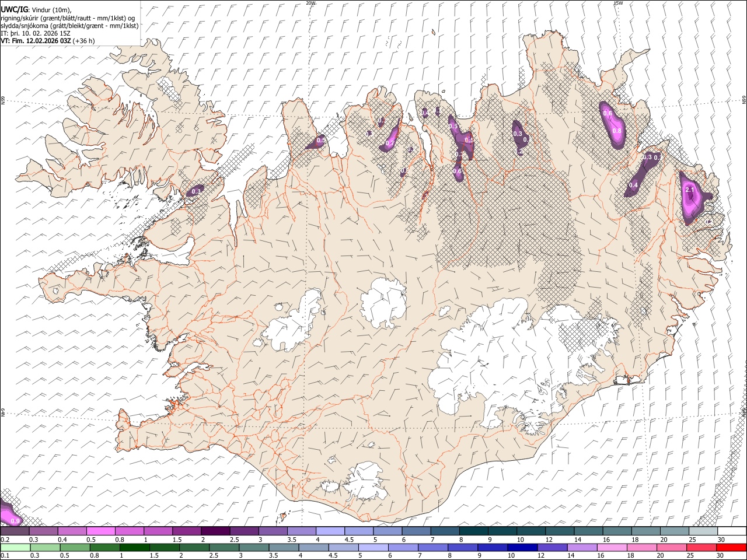Select lower legend swatch starting at 14
The width and height of the screenshot is (747, 560).
pos(582,547)
